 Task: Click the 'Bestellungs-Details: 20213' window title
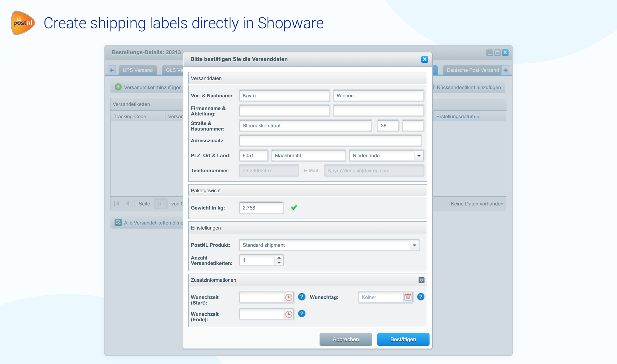(146, 52)
